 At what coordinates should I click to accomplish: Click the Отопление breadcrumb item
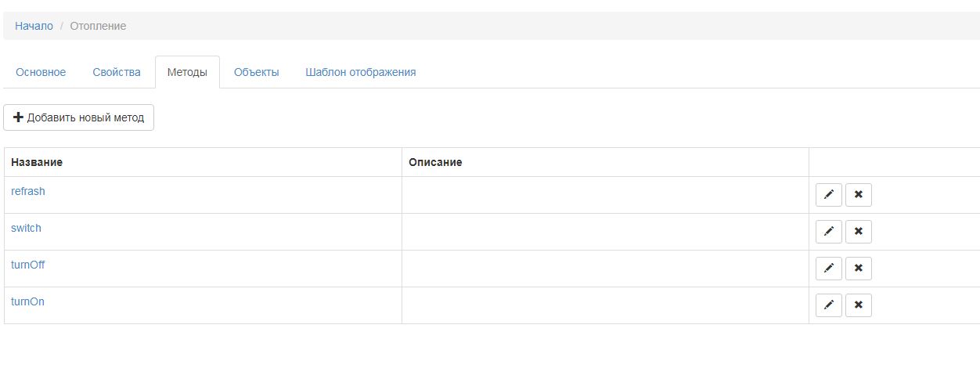coord(98,26)
